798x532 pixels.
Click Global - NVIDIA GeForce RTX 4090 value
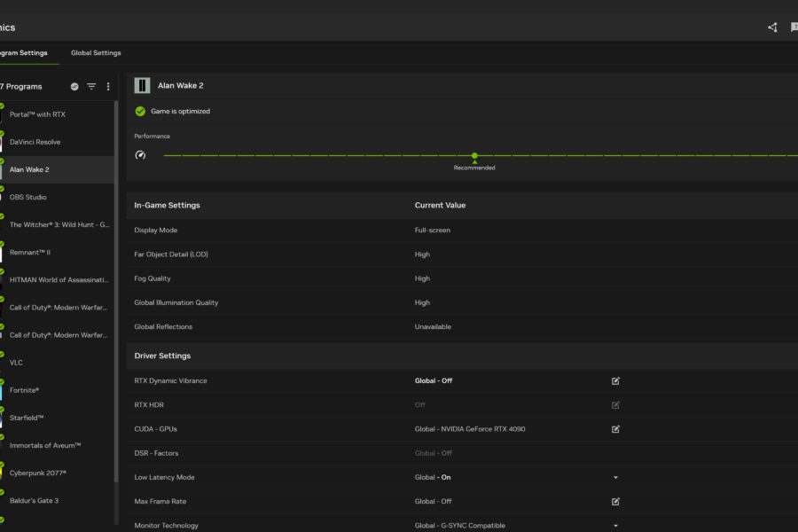(470, 429)
